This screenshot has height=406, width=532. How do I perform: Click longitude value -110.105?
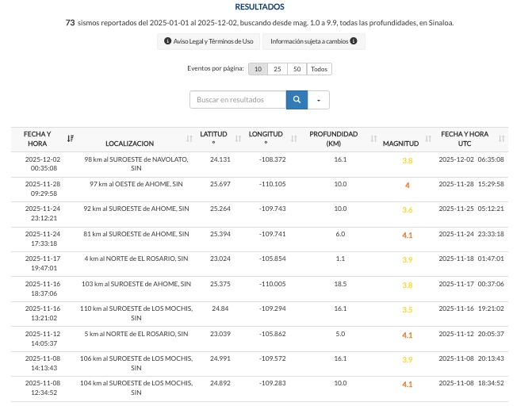[273, 184]
